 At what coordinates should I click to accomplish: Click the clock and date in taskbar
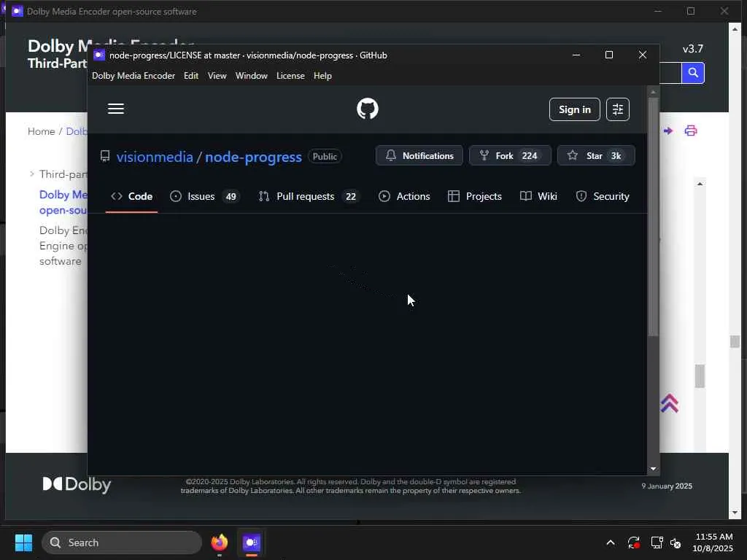point(713,542)
